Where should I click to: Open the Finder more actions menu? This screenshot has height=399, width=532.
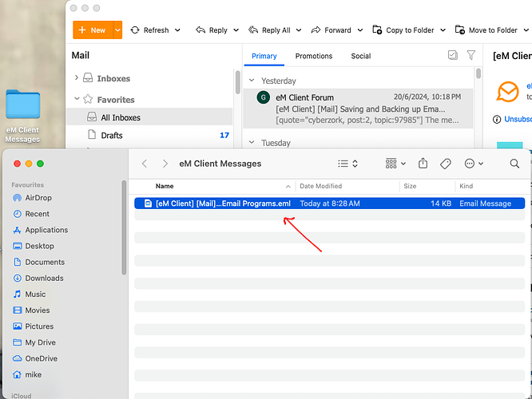click(x=474, y=164)
